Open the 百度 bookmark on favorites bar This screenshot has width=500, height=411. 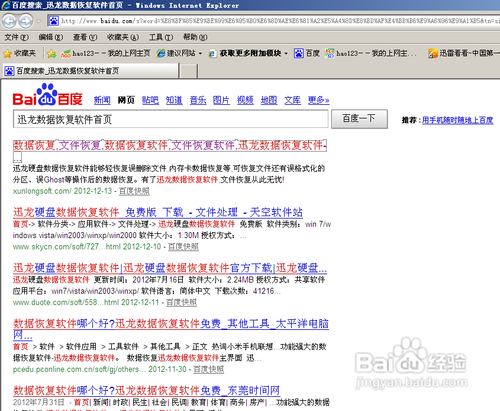(x=307, y=53)
